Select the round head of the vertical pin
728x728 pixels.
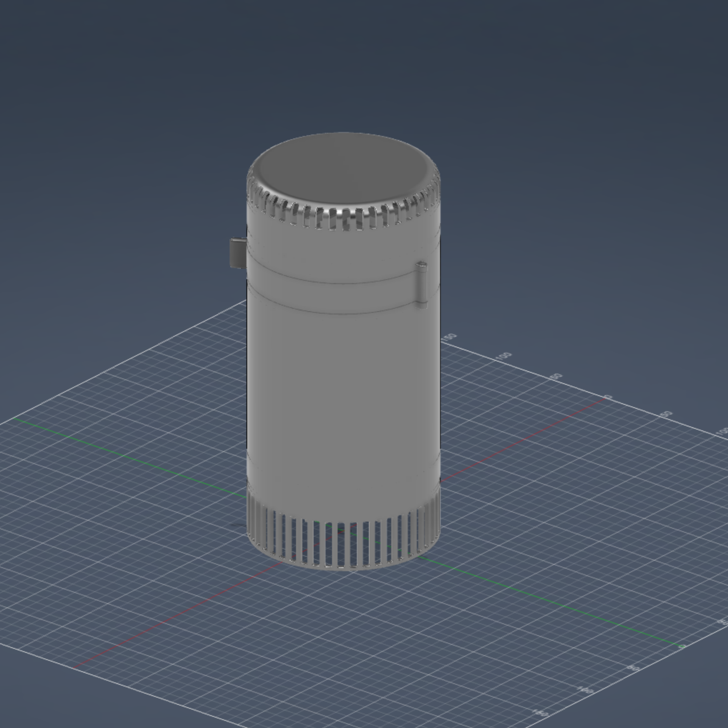pos(421,265)
